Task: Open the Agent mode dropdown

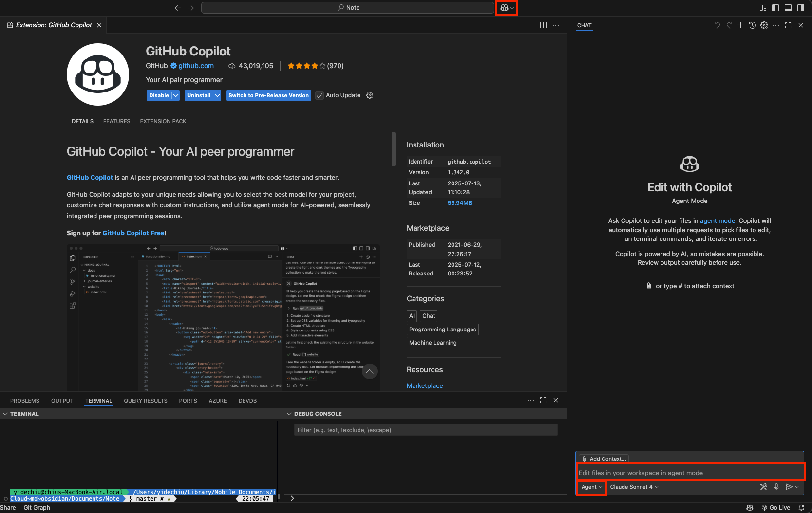Action: coord(592,487)
